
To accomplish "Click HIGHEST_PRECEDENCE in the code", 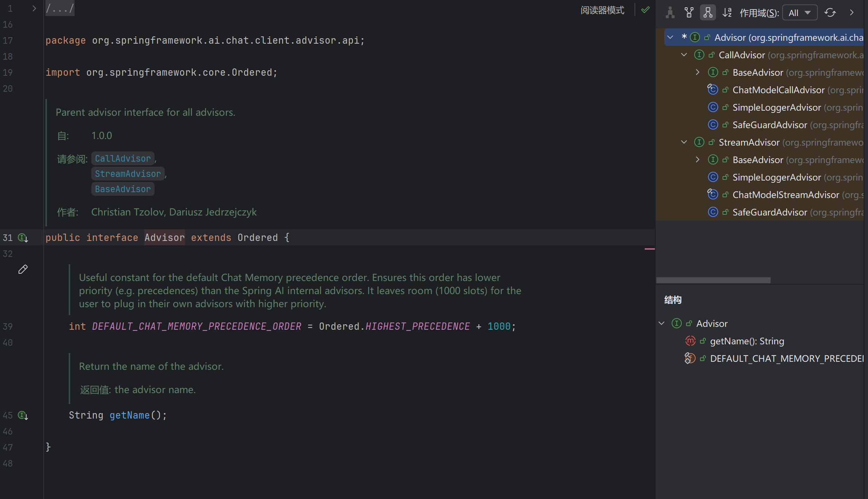I will click(417, 326).
